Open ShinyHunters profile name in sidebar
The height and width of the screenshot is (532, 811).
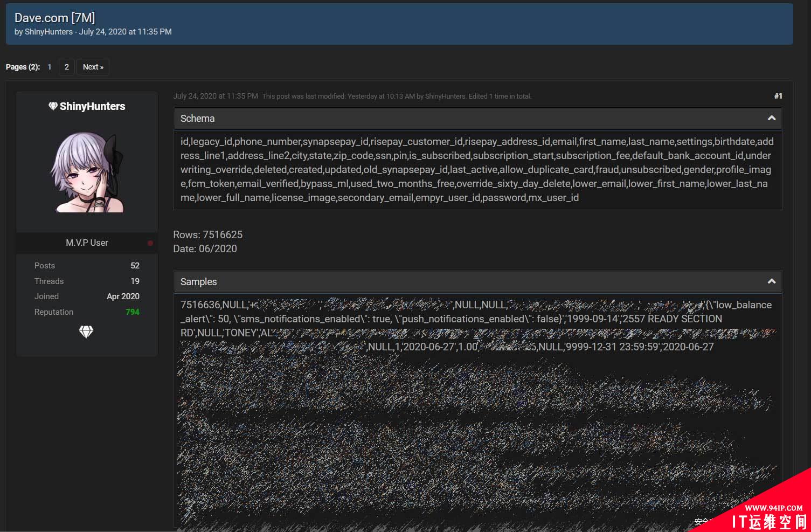pos(92,106)
